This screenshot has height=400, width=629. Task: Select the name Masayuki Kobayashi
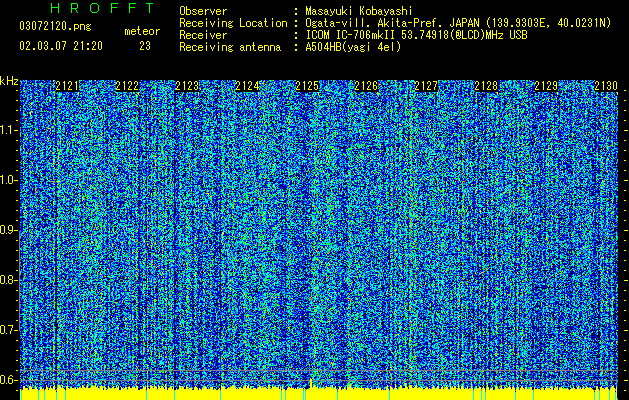(x=358, y=11)
